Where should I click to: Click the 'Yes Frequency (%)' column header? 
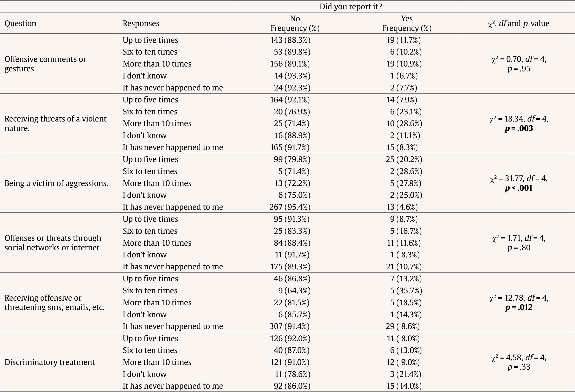tap(407, 23)
